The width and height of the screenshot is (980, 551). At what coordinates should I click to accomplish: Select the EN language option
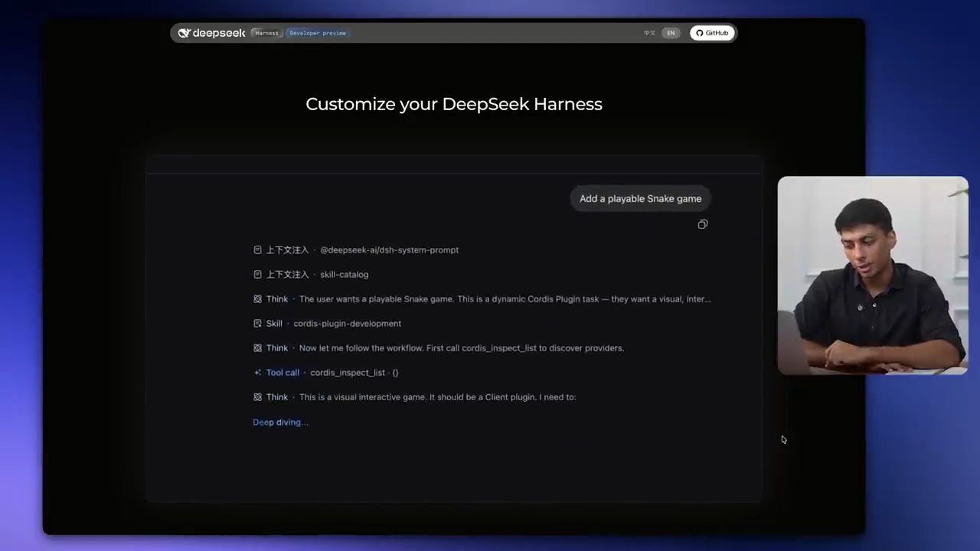(671, 33)
